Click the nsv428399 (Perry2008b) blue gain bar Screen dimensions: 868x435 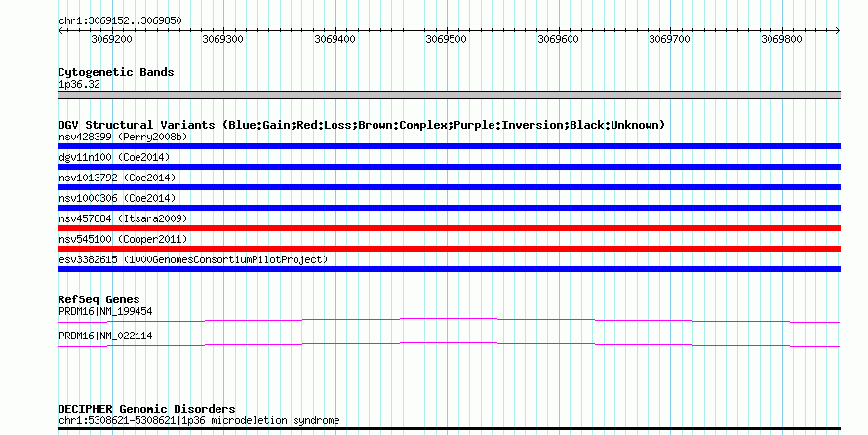point(449,146)
